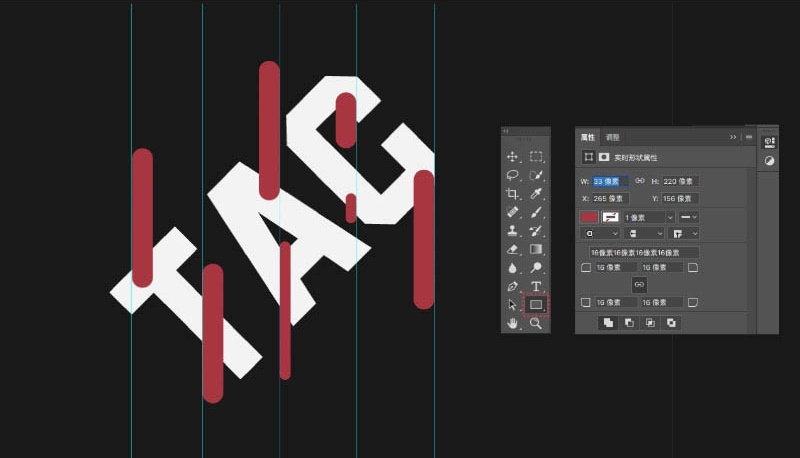Toggle the corner radius link button
The image size is (800, 458).
pos(639,285)
